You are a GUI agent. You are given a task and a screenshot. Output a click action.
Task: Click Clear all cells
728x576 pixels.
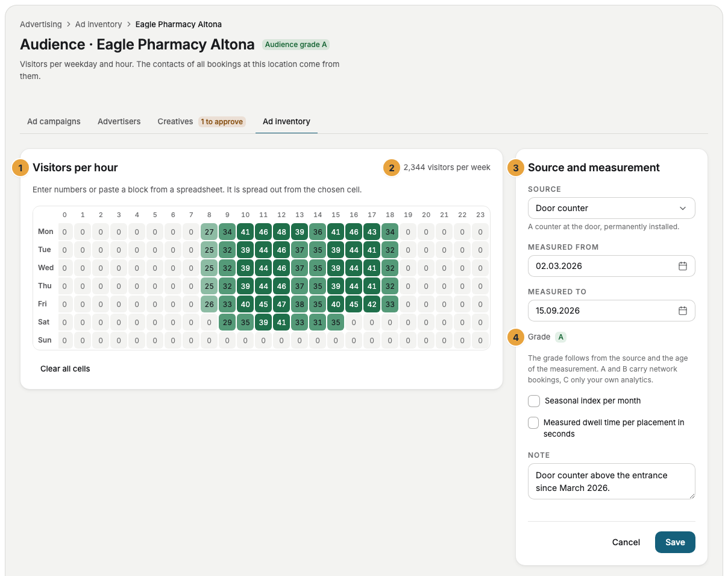pos(65,369)
